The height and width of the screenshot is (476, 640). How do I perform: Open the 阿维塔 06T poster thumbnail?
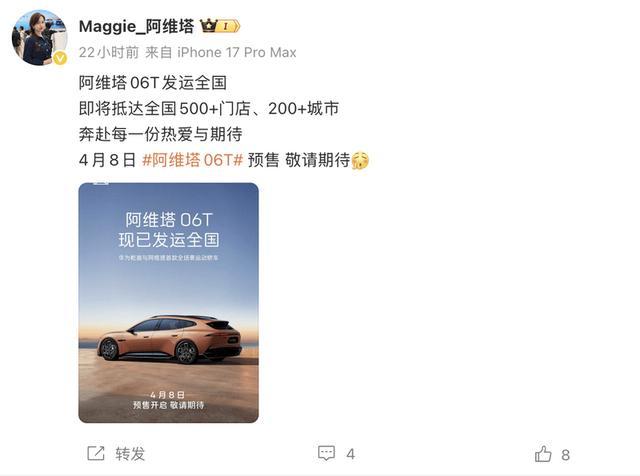[x=169, y=303]
